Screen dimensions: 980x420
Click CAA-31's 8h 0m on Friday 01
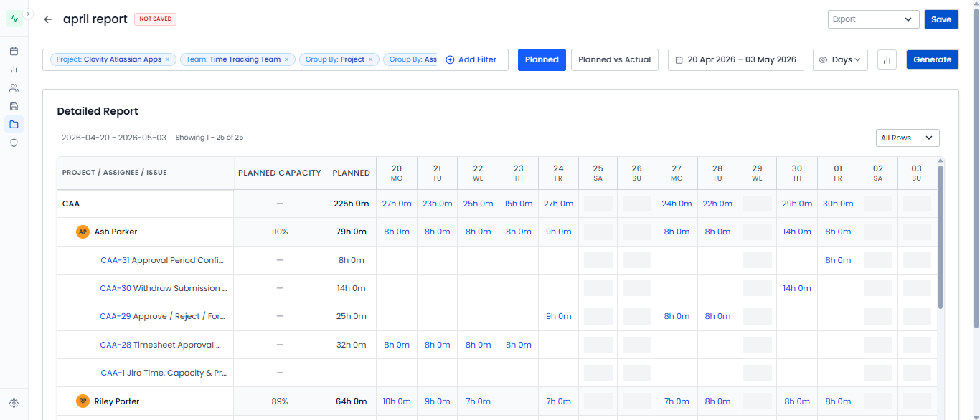click(838, 260)
